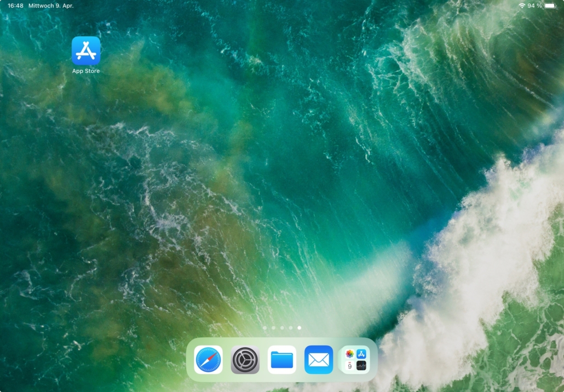Launch Mail from the dock

(319, 360)
